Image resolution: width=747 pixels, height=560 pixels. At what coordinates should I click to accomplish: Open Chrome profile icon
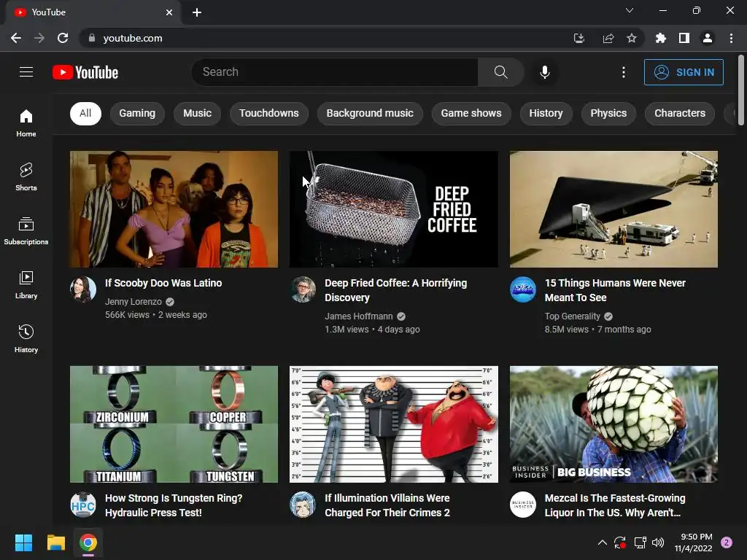(708, 38)
